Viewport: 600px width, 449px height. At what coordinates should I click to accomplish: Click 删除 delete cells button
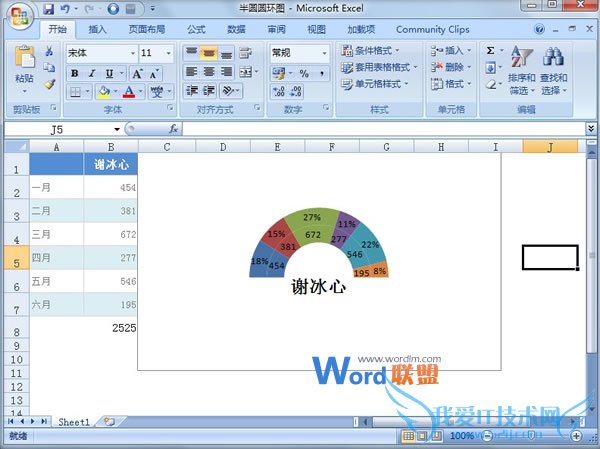coord(451,67)
